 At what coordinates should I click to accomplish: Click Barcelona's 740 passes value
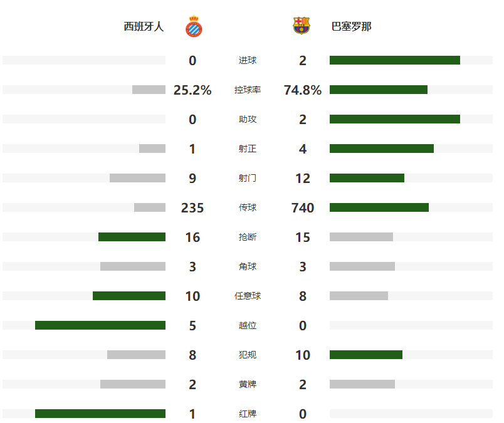click(x=303, y=208)
